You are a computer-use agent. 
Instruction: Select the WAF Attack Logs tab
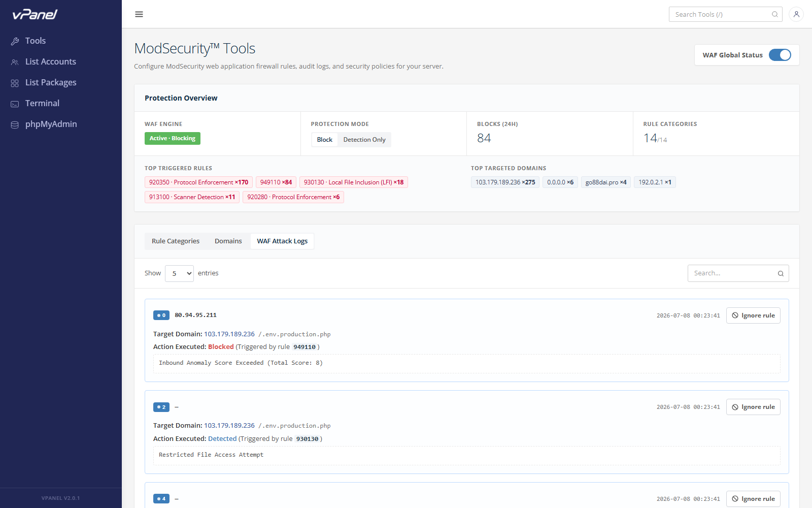[282, 241]
